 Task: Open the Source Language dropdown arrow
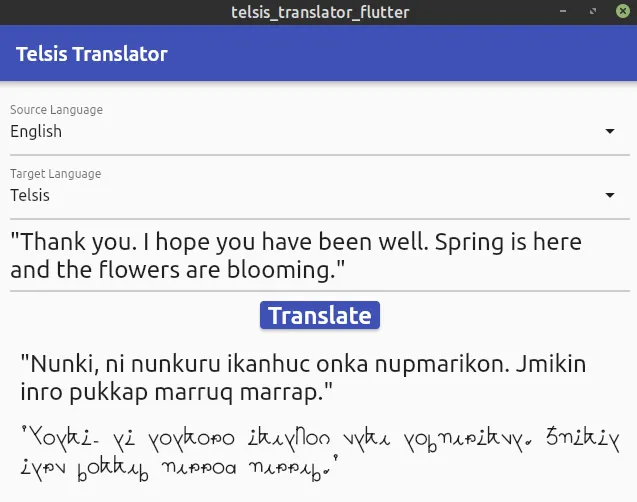click(609, 131)
